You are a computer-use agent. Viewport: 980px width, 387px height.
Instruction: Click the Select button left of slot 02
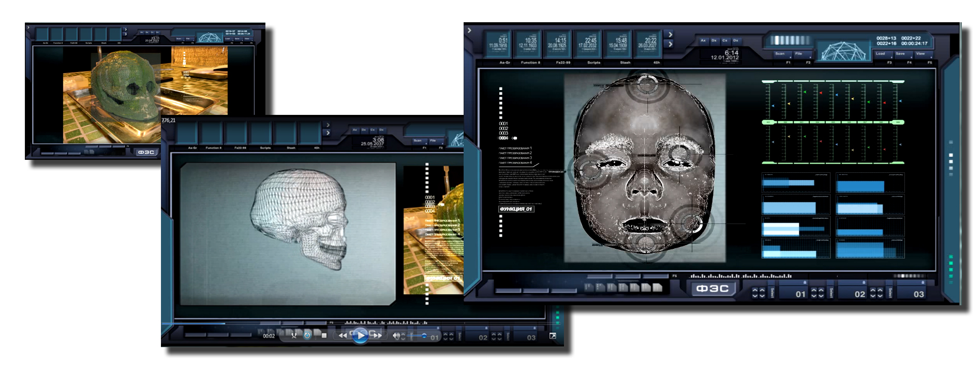[x=831, y=293]
